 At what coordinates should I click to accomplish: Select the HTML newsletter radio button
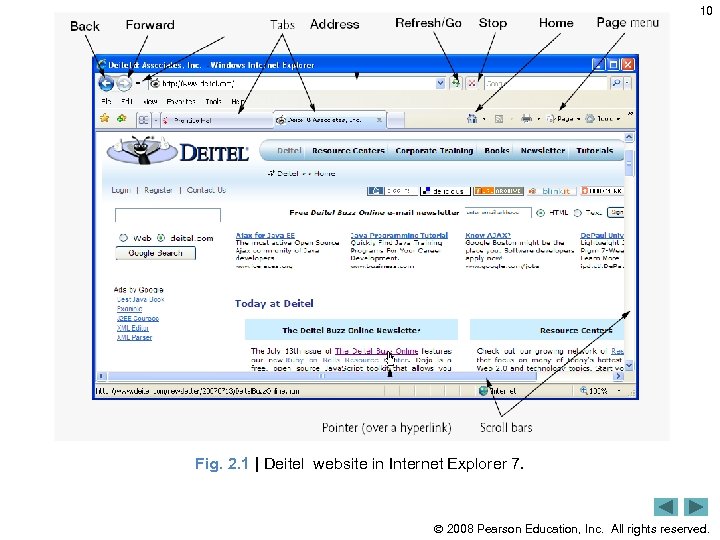540,213
